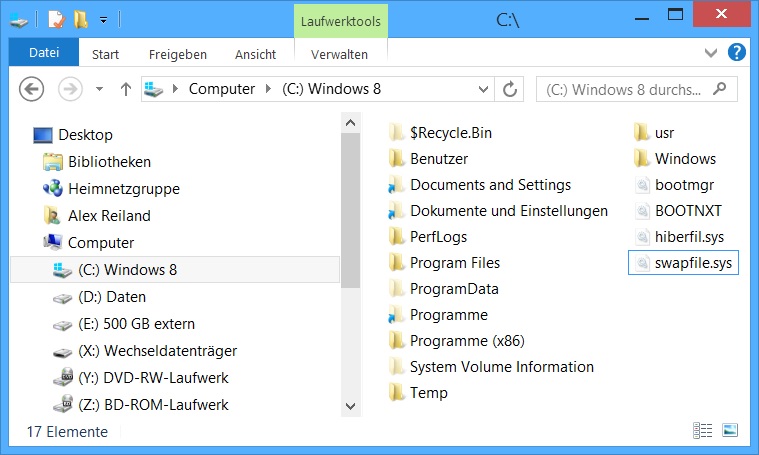Switch to the Start ribbon tab
Screen dimensions: 759x455
click(105, 55)
